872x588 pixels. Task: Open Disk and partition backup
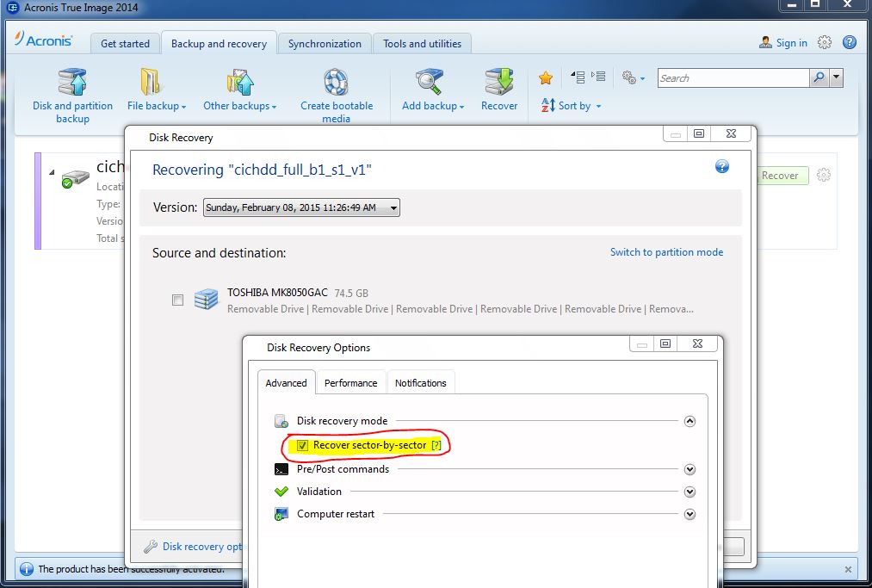(x=72, y=95)
